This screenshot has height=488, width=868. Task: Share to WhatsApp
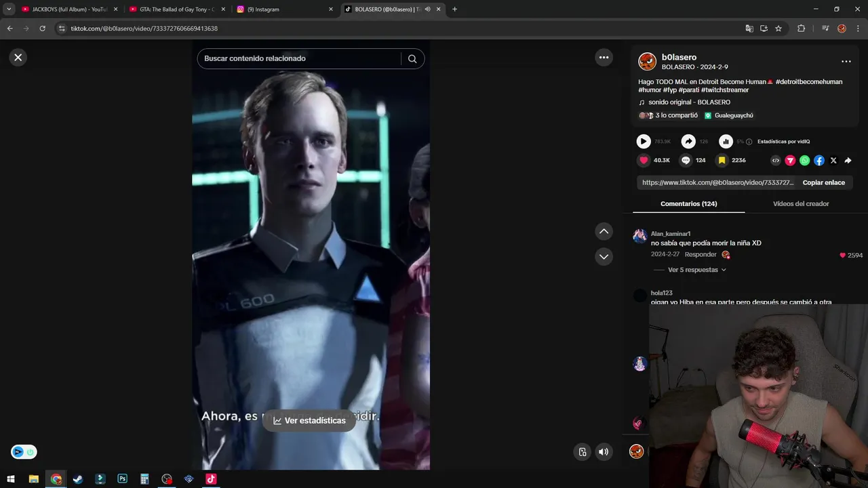(x=804, y=161)
